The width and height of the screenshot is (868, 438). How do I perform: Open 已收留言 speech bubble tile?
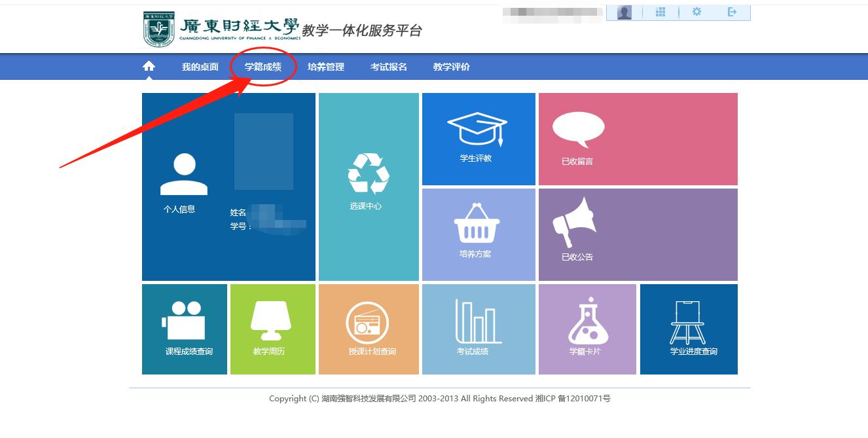click(638, 139)
